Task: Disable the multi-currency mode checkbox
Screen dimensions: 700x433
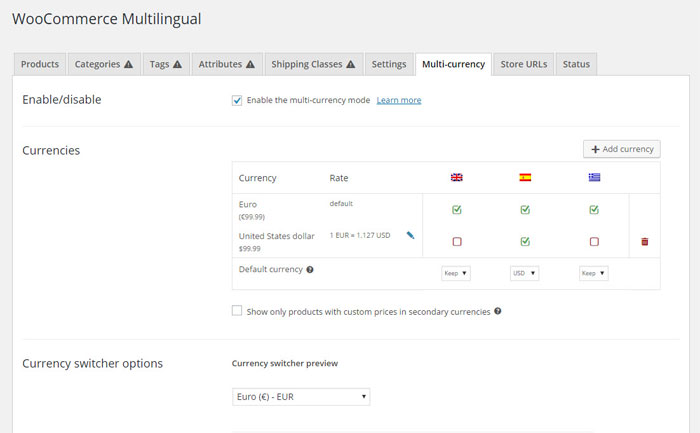Action: 237,100
